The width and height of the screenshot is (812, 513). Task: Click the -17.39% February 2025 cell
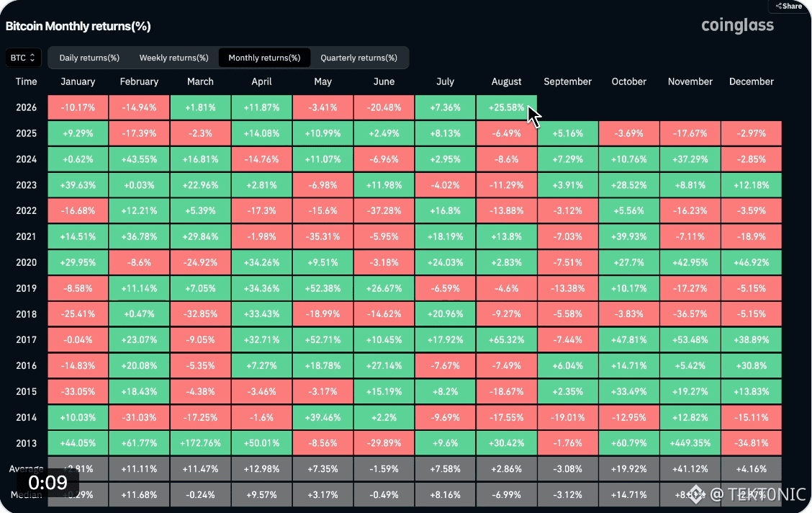click(x=139, y=133)
